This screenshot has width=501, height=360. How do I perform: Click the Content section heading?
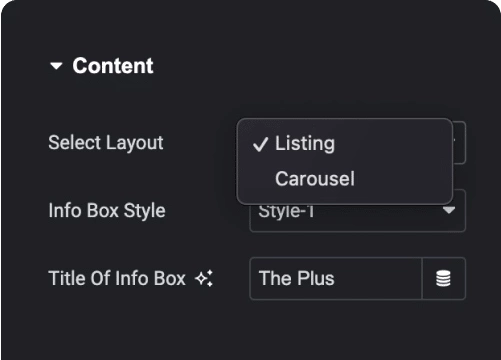113,66
